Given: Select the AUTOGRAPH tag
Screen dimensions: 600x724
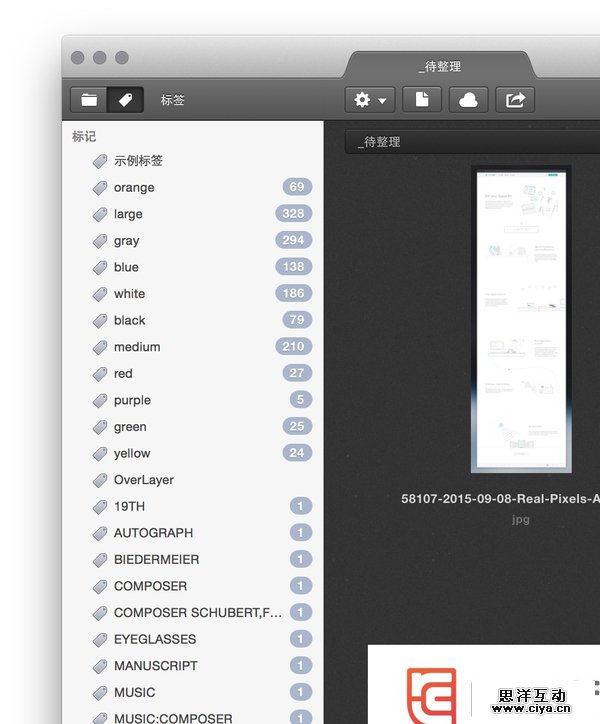Looking at the screenshot, I should (193, 533).
